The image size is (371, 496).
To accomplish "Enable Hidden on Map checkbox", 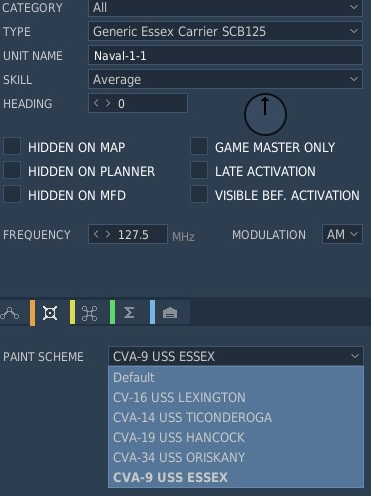I will (x=12, y=146).
